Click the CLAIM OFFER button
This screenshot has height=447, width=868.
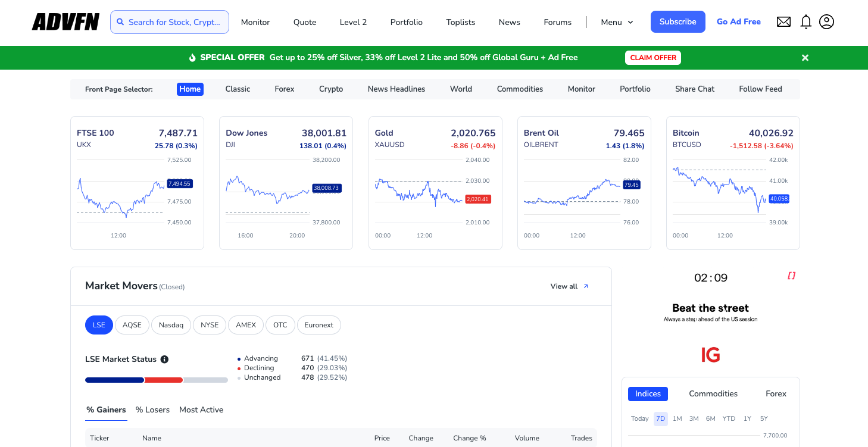click(653, 58)
